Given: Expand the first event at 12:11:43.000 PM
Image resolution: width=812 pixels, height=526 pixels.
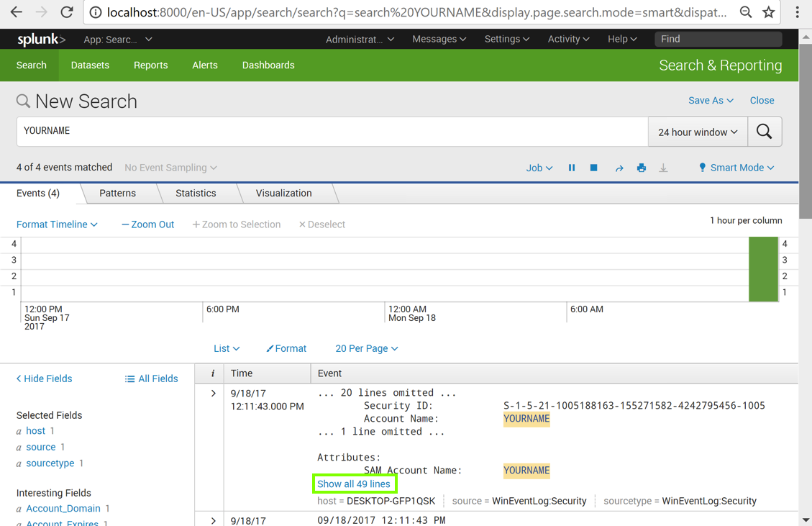Looking at the screenshot, I should pyautogui.click(x=213, y=394).
